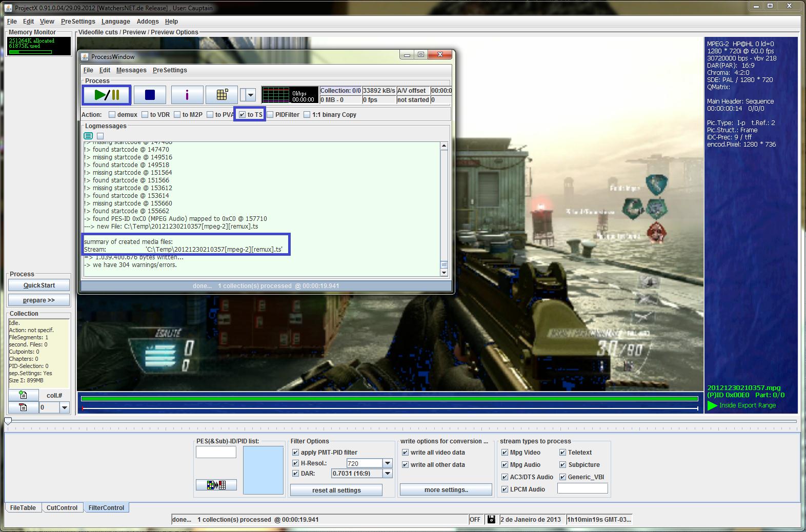Viewport: 806px width, 532px height.
Task: Click the add collection icon with green plus
Action: [23, 395]
